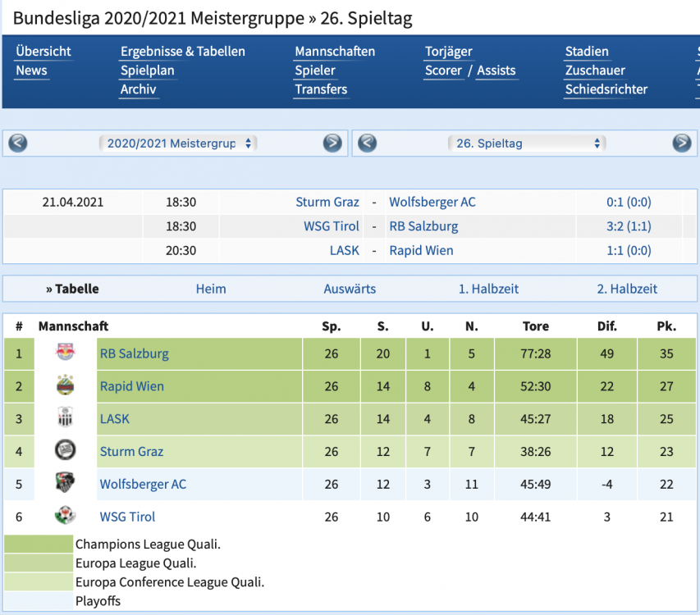
Task: Open the 2020/2021 Meistergruppe season dropdown
Action: click(178, 143)
